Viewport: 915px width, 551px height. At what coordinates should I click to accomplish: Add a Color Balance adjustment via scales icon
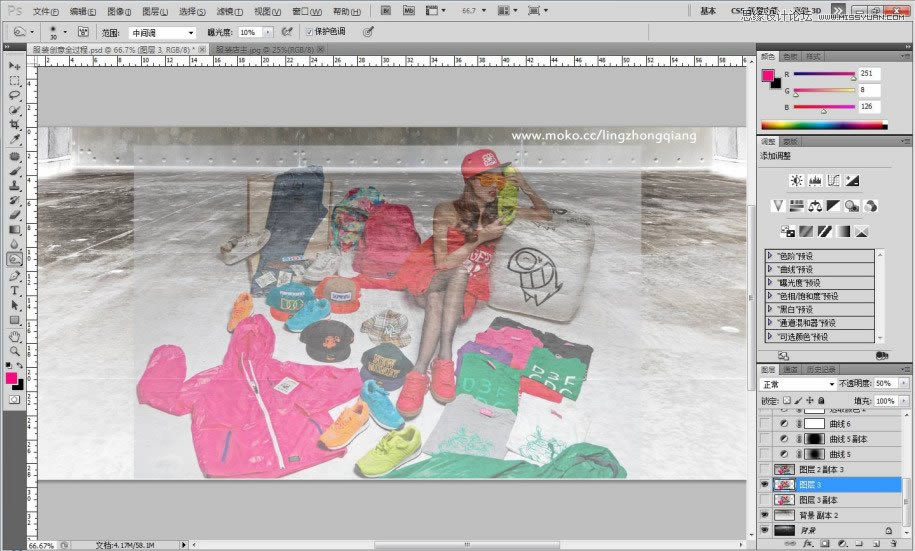pos(814,205)
